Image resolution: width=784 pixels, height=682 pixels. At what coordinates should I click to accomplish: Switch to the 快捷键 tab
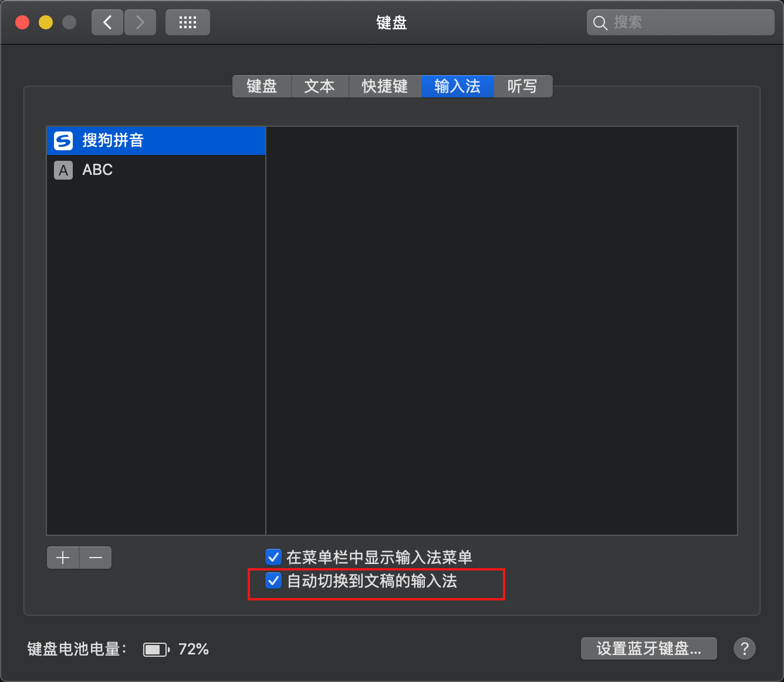click(x=384, y=86)
